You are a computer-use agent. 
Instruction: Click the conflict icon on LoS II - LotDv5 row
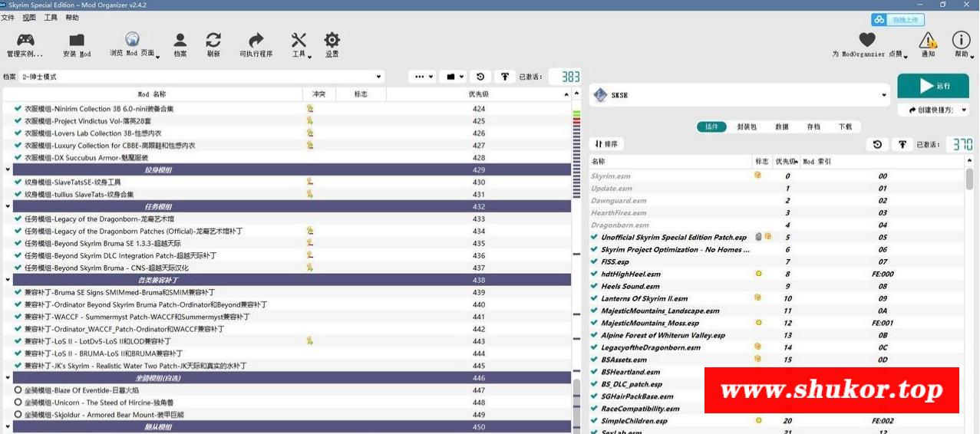(x=310, y=341)
